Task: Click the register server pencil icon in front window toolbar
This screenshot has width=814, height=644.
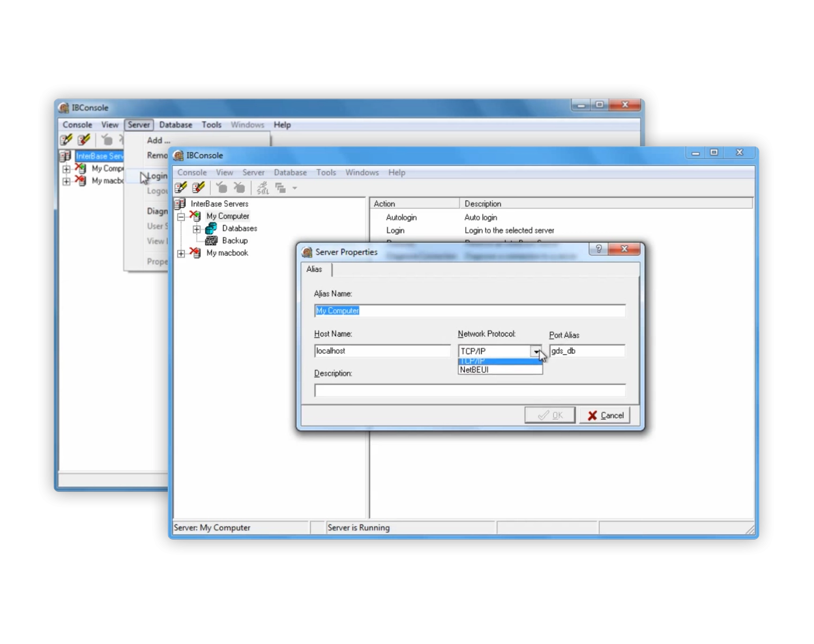Action: point(181,188)
